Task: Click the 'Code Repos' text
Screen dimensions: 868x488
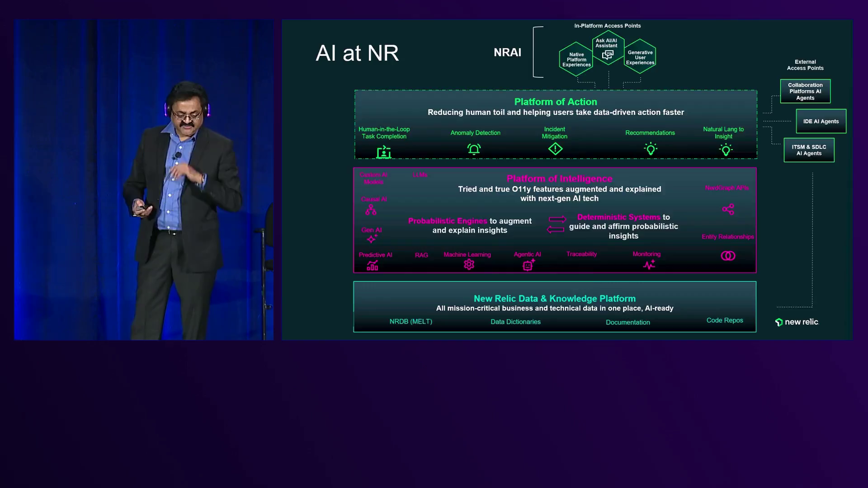Action: coord(725,320)
